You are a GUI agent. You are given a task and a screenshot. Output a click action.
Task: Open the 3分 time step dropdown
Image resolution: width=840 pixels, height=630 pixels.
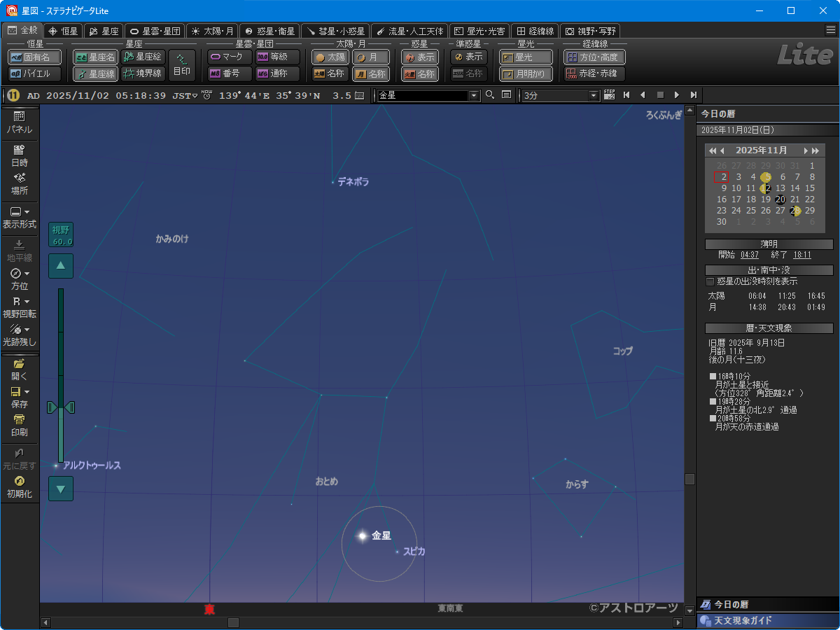[x=594, y=95]
